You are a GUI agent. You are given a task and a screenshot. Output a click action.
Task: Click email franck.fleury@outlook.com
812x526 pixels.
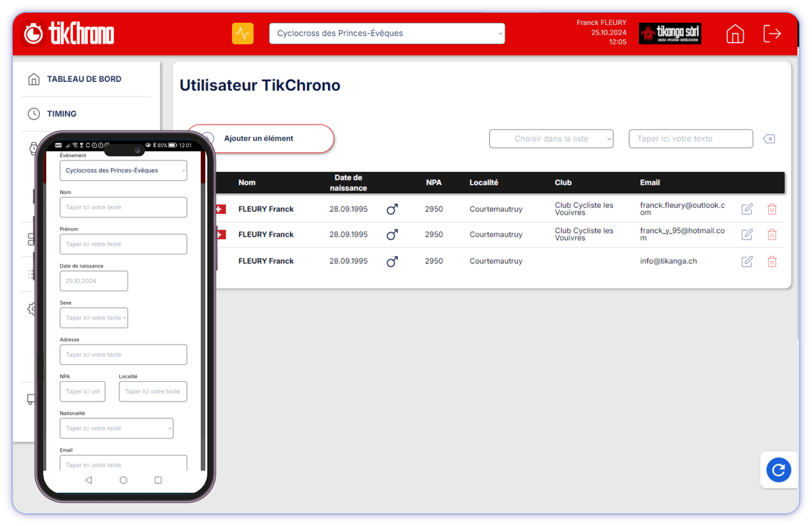682,209
